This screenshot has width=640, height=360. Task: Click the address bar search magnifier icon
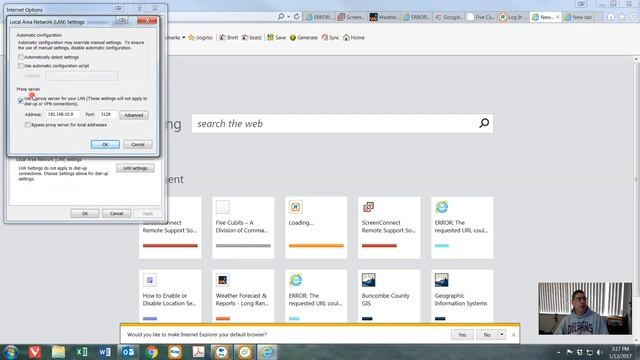(281, 17)
